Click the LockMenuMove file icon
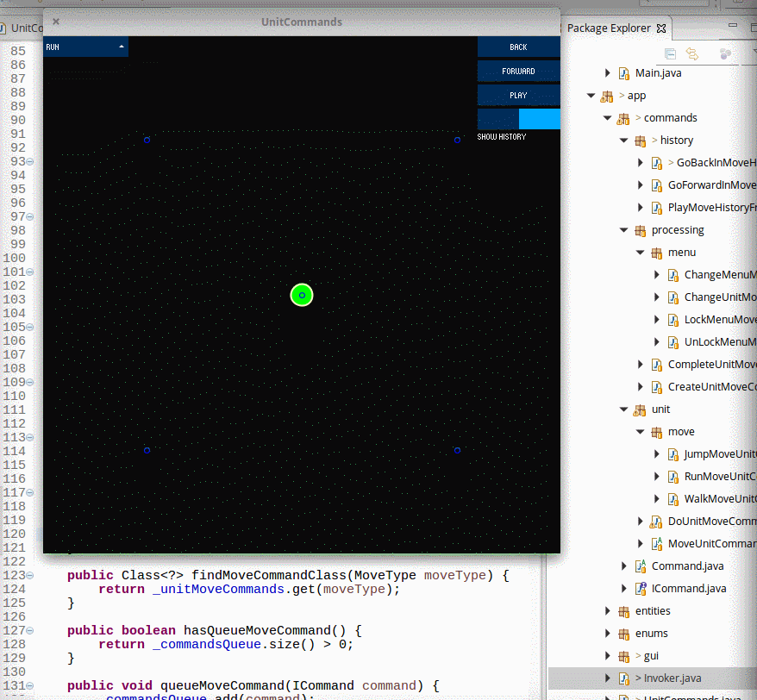This screenshot has height=700, width=757. point(673,320)
